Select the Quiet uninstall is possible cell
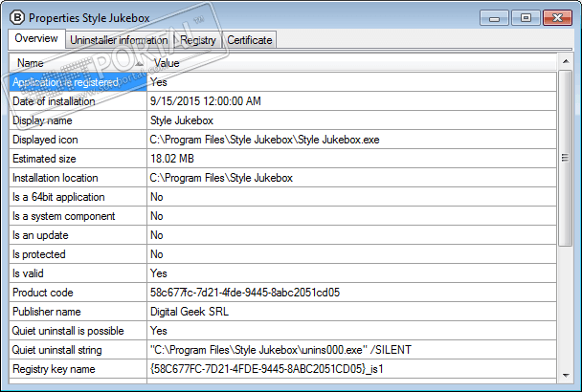The height and width of the screenshot is (392, 582). pyautogui.click(x=78, y=331)
